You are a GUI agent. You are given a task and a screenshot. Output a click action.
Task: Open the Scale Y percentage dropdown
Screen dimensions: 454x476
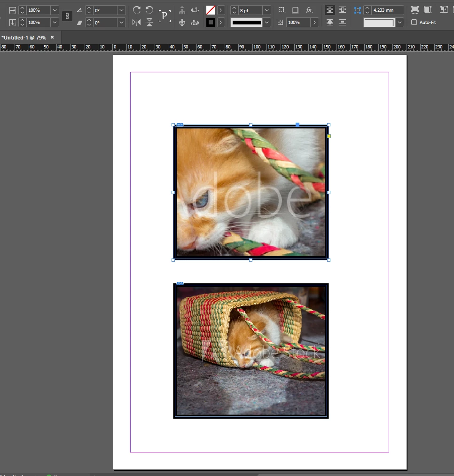point(55,23)
